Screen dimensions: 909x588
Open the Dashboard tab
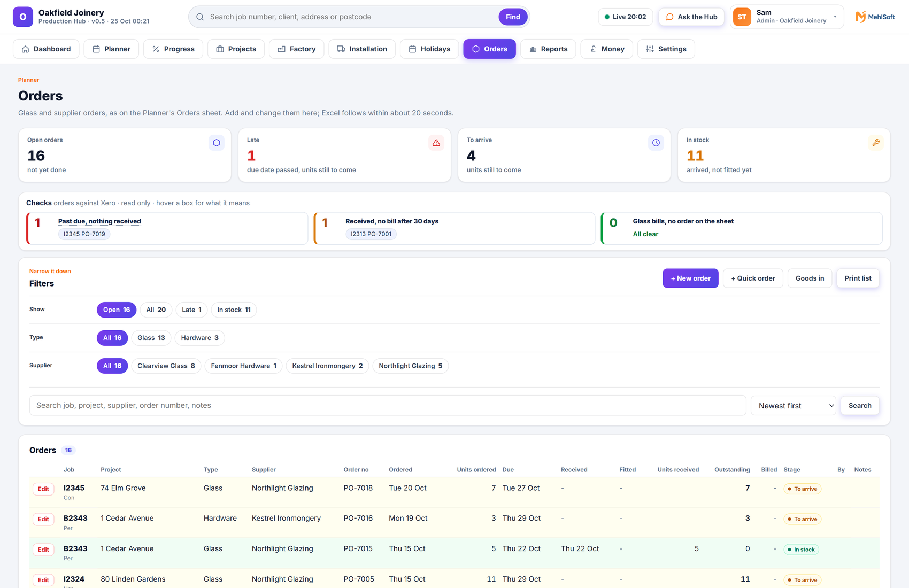click(x=46, y=49)
